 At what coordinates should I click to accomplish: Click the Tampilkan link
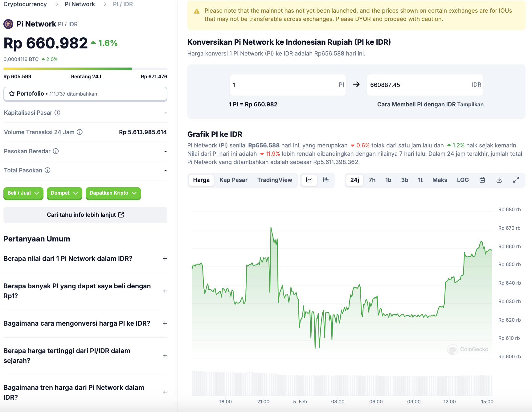(x=470, y=105)
